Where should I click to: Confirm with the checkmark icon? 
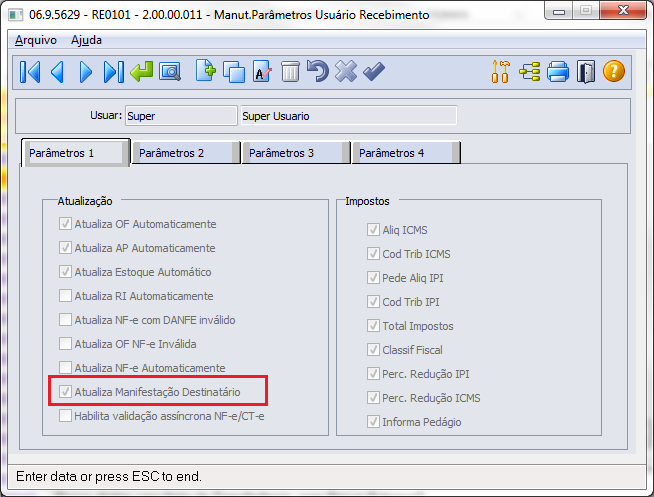click(374, 71)
